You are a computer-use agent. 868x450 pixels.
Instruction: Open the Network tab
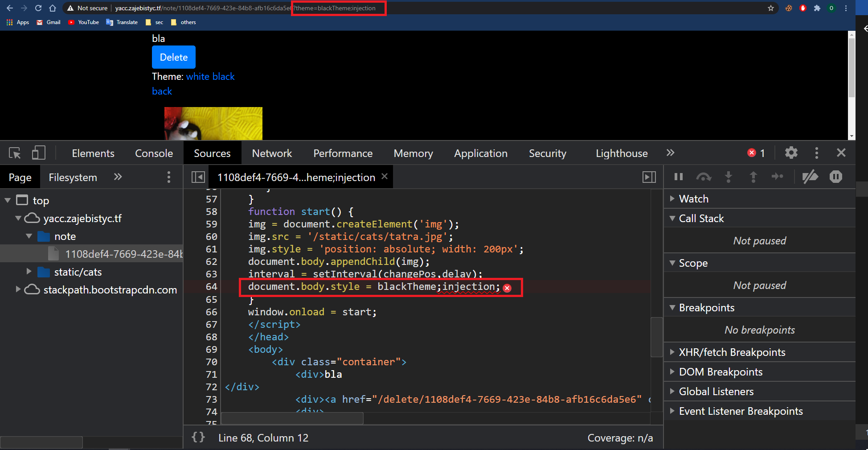pos(272,153)
